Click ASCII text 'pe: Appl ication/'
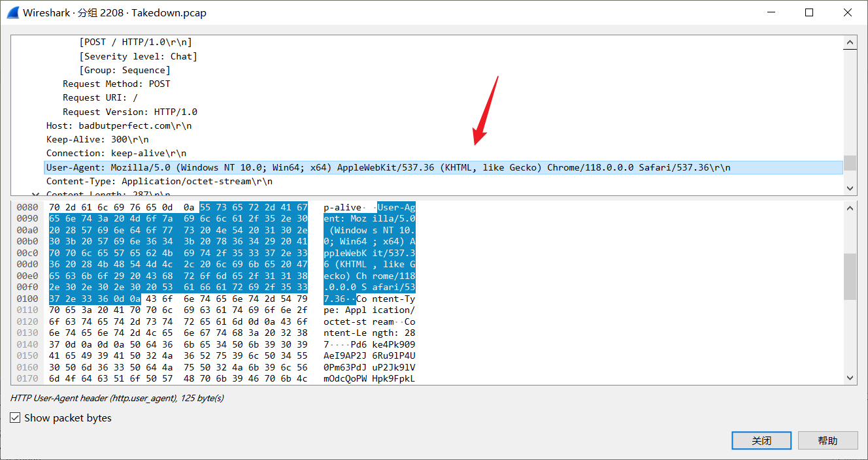Screen dimensions: 868x460 pos(369,310)
